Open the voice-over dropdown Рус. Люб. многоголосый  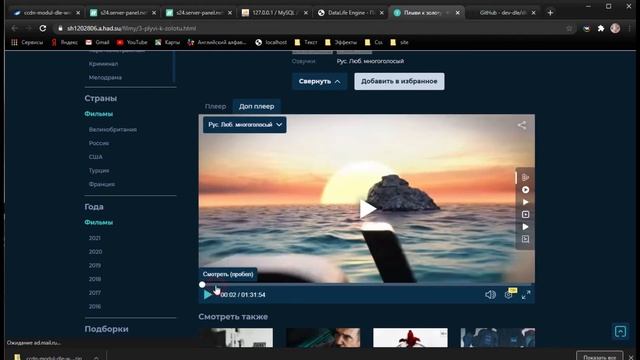tap(244, 124)
